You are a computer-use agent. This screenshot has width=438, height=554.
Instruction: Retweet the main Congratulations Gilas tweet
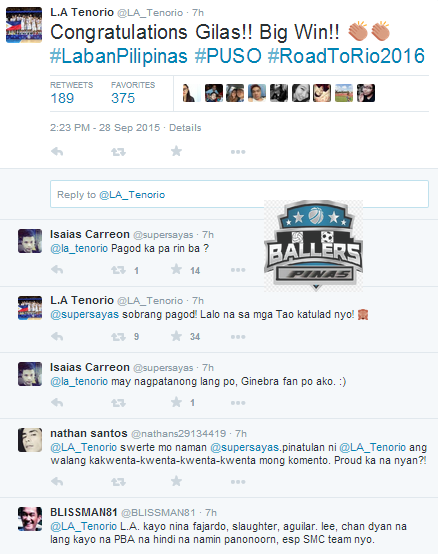click(118, 152)
